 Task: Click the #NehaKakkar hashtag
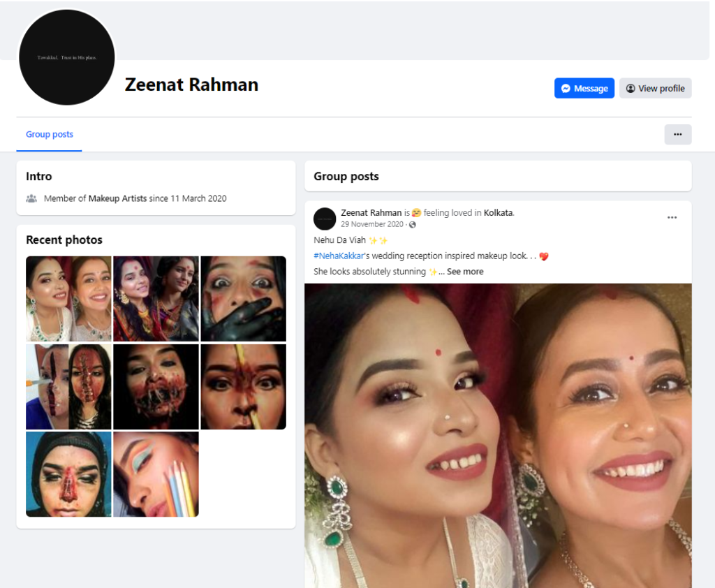[x=339, y=256]
